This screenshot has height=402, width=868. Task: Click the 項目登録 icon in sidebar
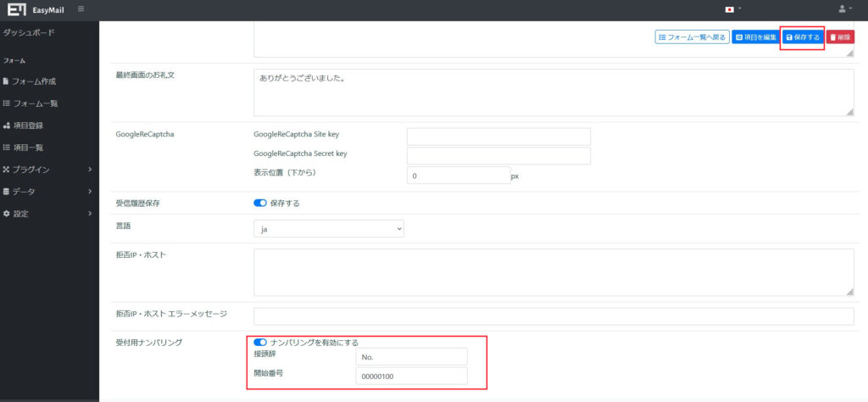(x=6, y=126)
